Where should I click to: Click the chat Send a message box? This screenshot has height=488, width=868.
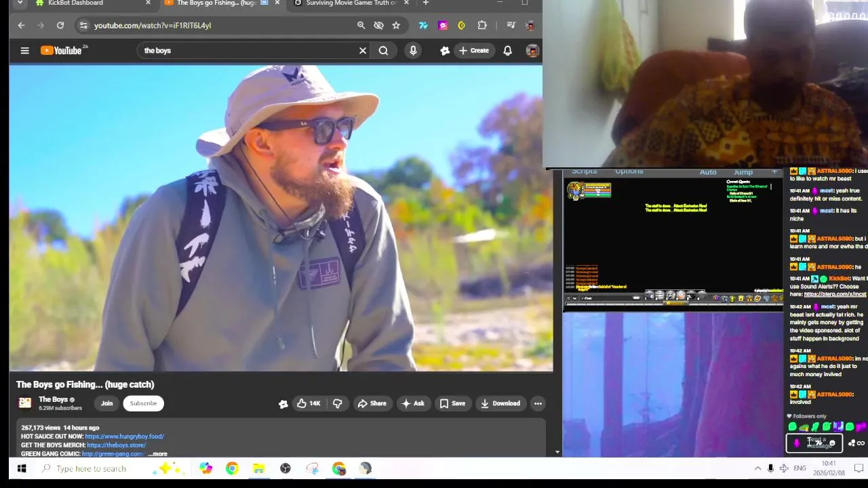(x=814, y=443)
